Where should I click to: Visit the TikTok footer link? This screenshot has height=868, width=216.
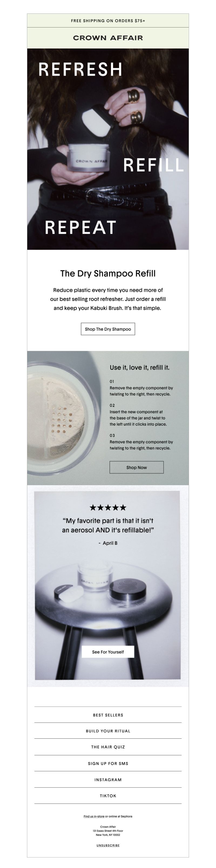click(108, 796)
